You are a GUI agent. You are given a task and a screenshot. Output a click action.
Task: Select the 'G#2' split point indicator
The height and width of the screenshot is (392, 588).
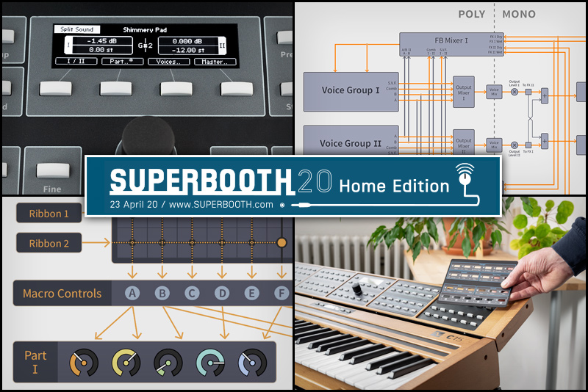tap(145, 46)
